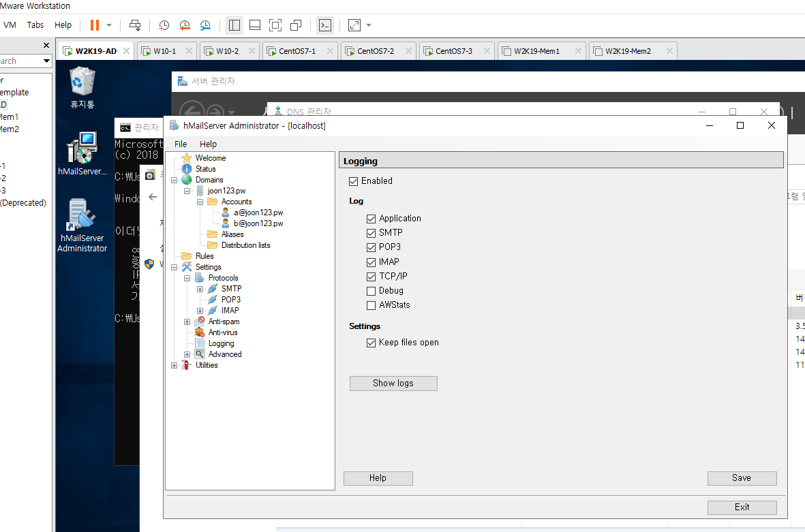
Task: Click the VMware pause VM icon
Action: (x=95, y=25)
